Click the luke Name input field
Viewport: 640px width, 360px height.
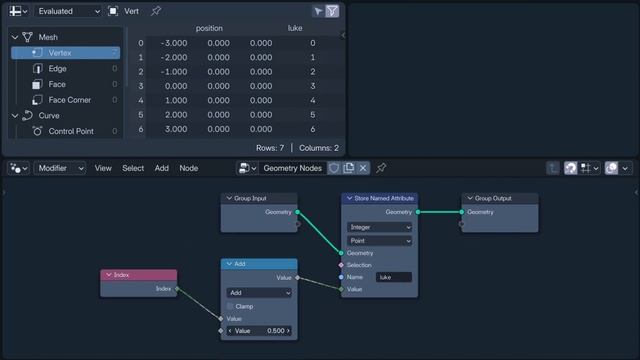coord(393,278)
